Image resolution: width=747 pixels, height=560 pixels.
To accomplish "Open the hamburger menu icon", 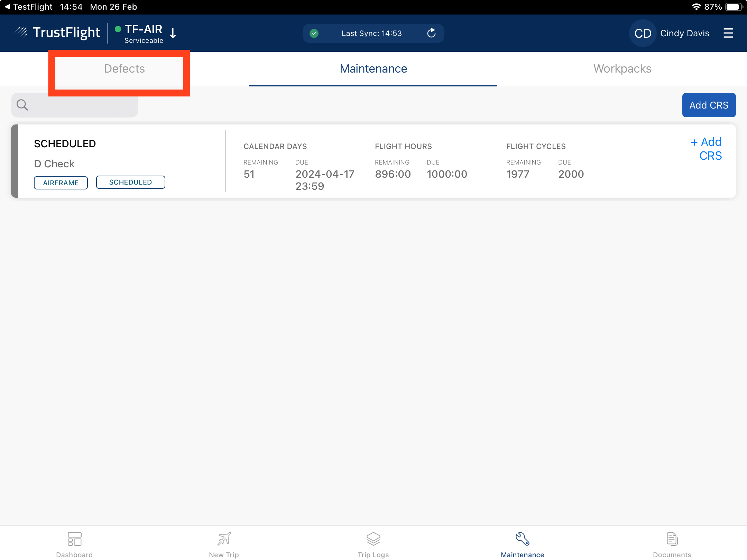I will 728,33.
